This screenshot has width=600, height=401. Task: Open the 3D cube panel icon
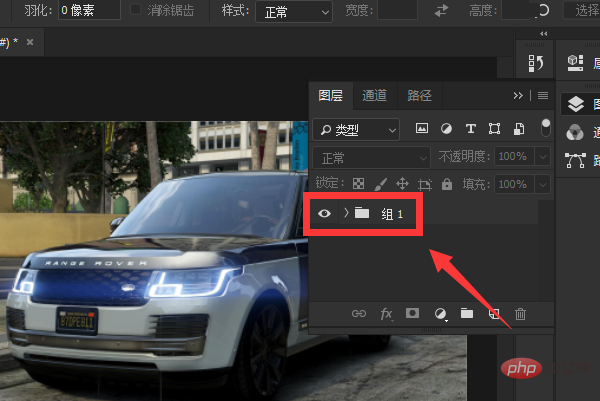(x=576, y=63)
